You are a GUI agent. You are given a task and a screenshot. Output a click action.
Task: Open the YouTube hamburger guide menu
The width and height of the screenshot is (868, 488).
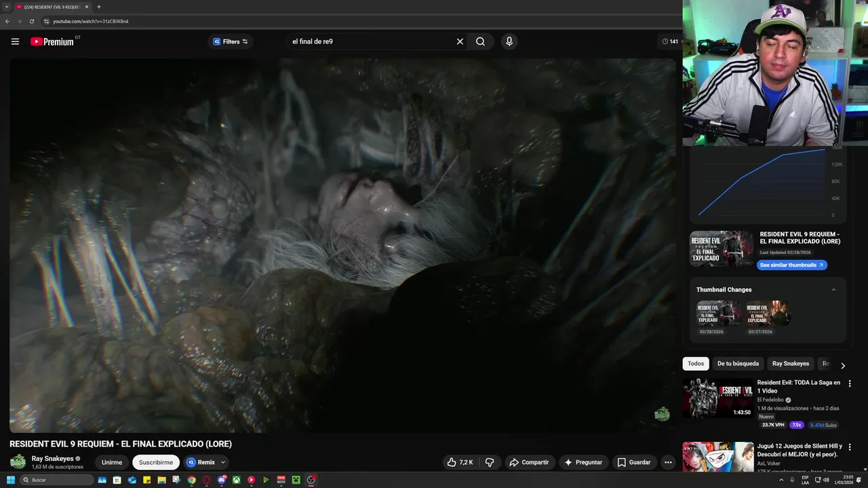tap(15, 41)
